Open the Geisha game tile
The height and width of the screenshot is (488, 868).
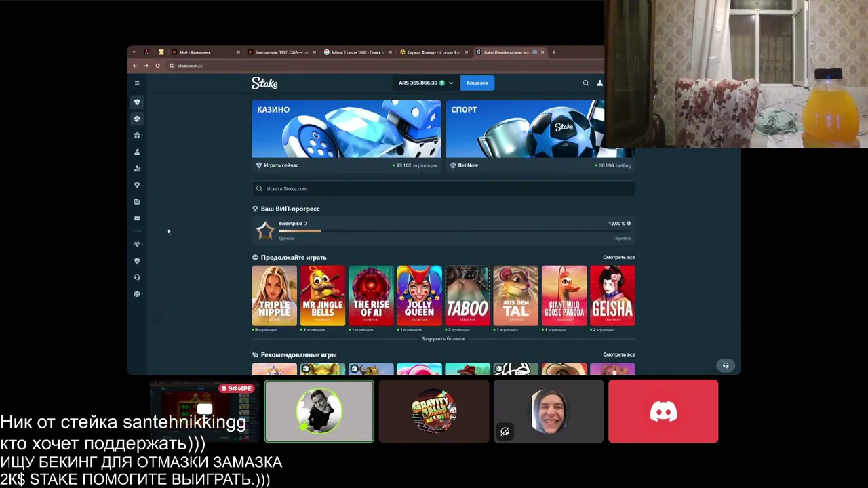coord(612,296)
